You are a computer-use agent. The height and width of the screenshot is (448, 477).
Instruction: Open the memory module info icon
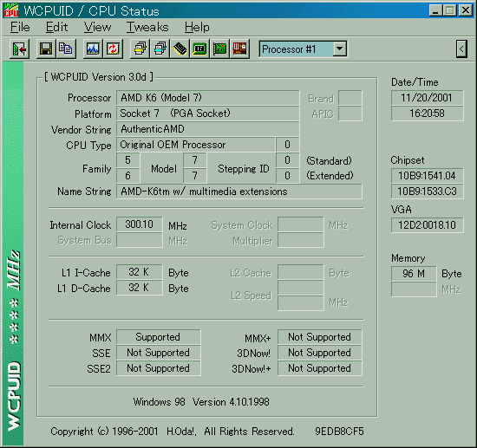(180, 49)
